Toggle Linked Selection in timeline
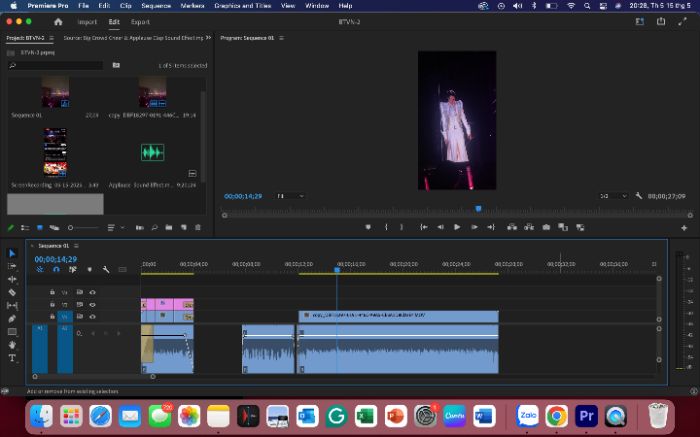700x437 pixels. pos(73,270)
